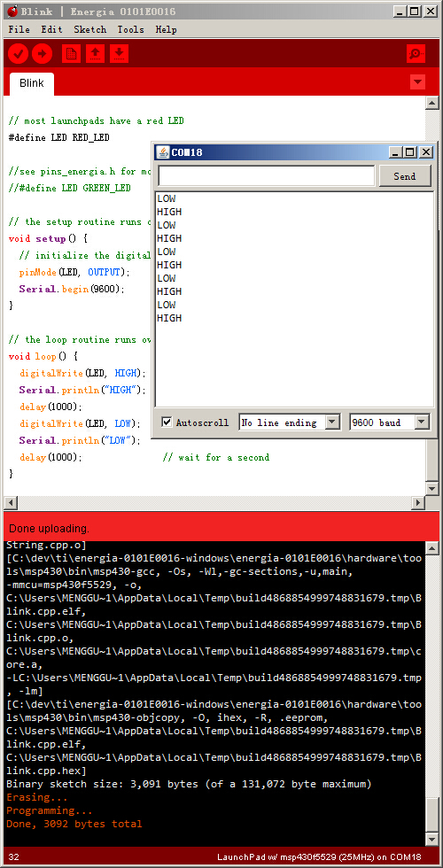Open the 9600 baud dropdown
The height and width of the screenshot is (868, 443).
click(389, 422)
